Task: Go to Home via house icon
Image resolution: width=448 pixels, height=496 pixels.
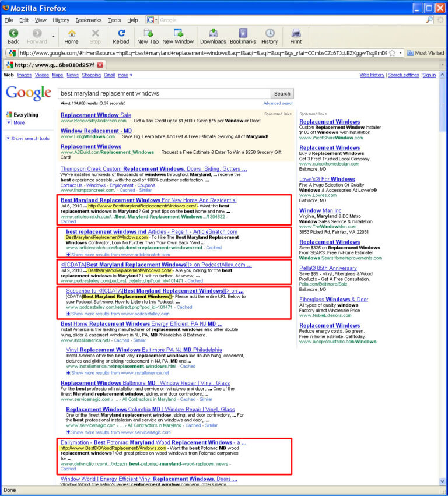Action: 72,33
